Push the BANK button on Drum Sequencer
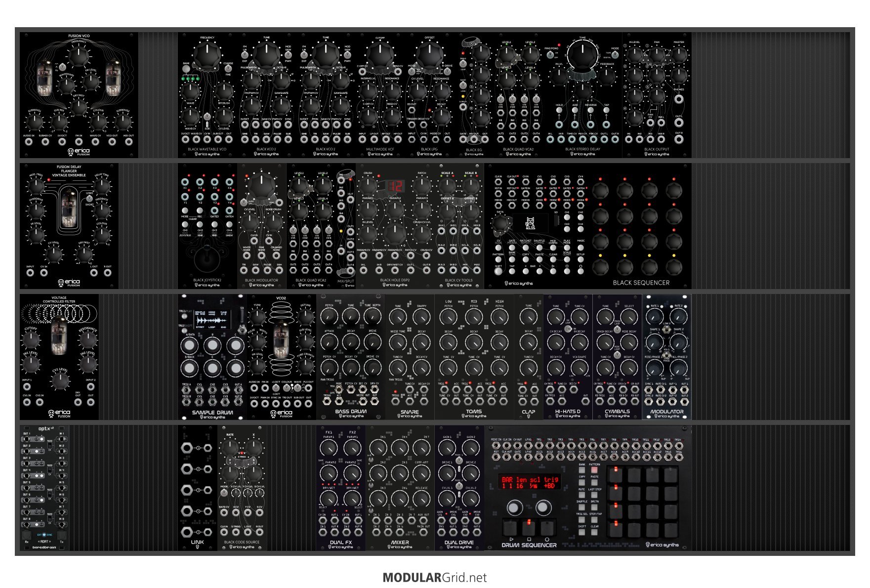This screenshot has width=870, height=588. [582, 470]
